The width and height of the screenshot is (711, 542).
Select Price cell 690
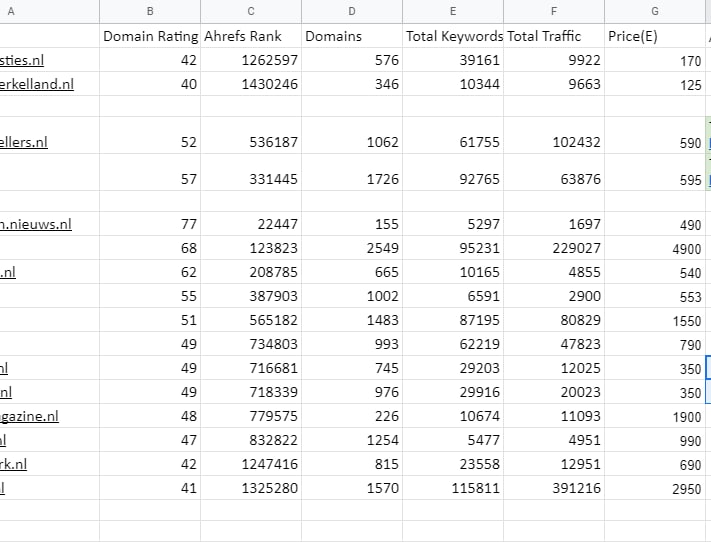coord(655,464)
